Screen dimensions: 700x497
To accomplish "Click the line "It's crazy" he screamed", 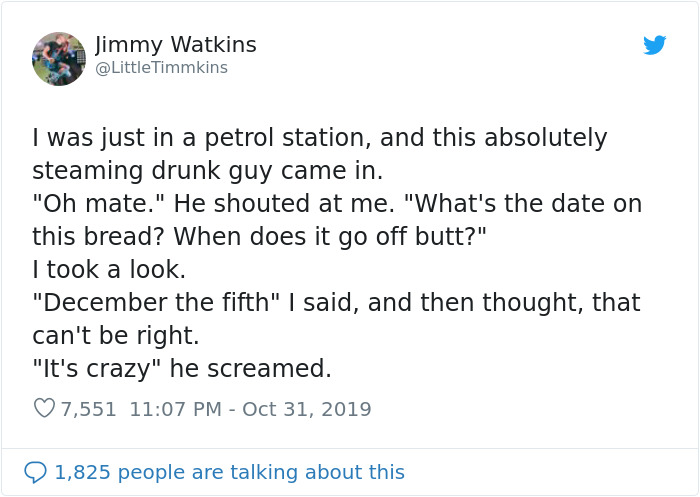I will coord(181,368).
